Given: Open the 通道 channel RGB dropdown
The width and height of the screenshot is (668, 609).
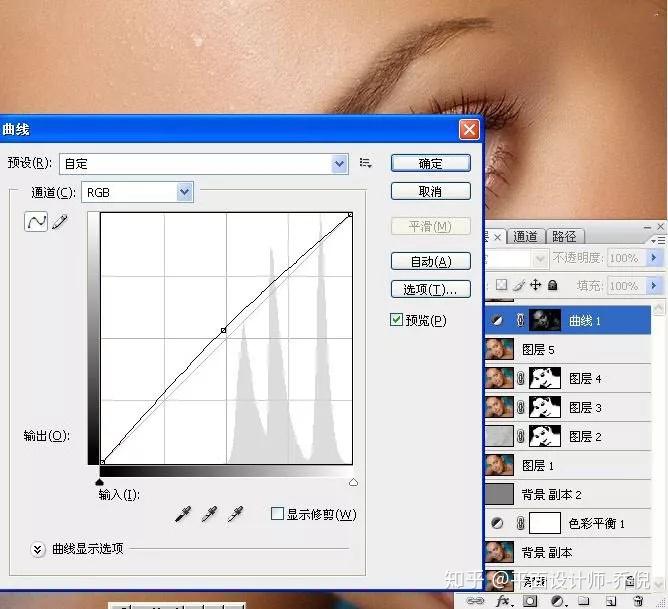Looking at the screenshot, I should 184,192.
